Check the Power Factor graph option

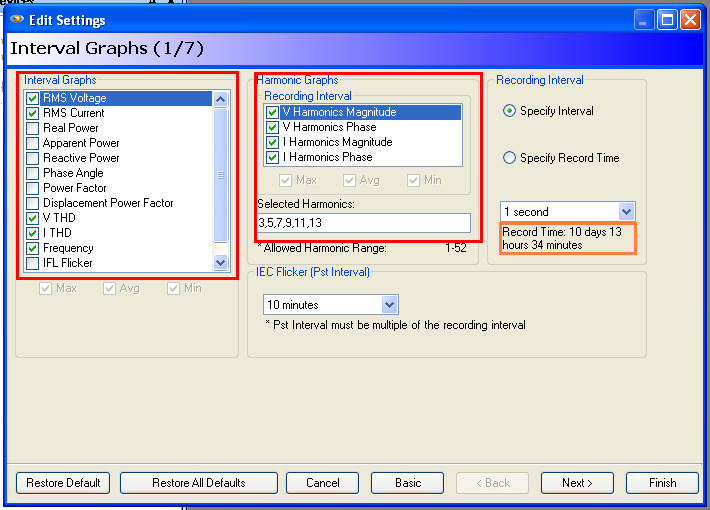pyautogui.click(x=33, y=188)
